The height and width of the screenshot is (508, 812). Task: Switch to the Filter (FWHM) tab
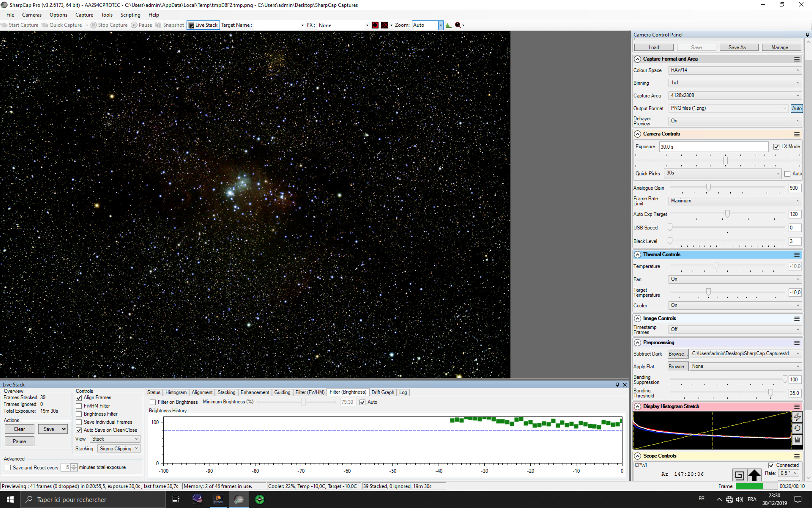click(x=310, y=392)
